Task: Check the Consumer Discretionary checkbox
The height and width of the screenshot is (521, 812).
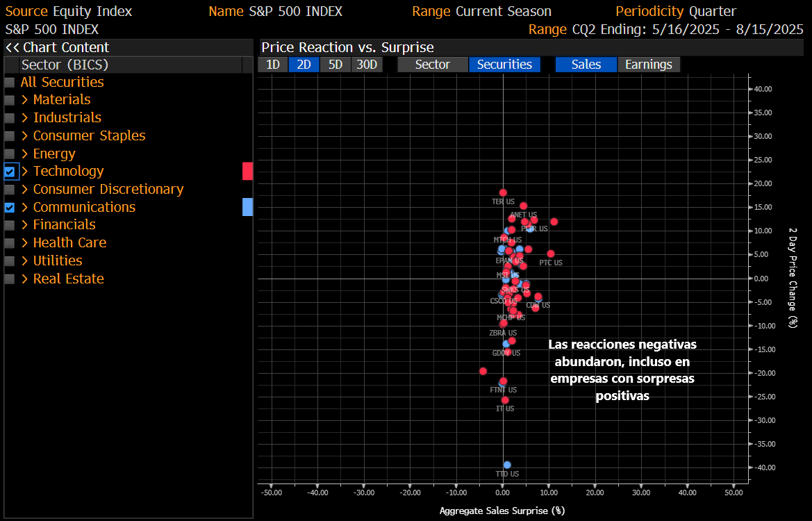Action: coord(9,190)
